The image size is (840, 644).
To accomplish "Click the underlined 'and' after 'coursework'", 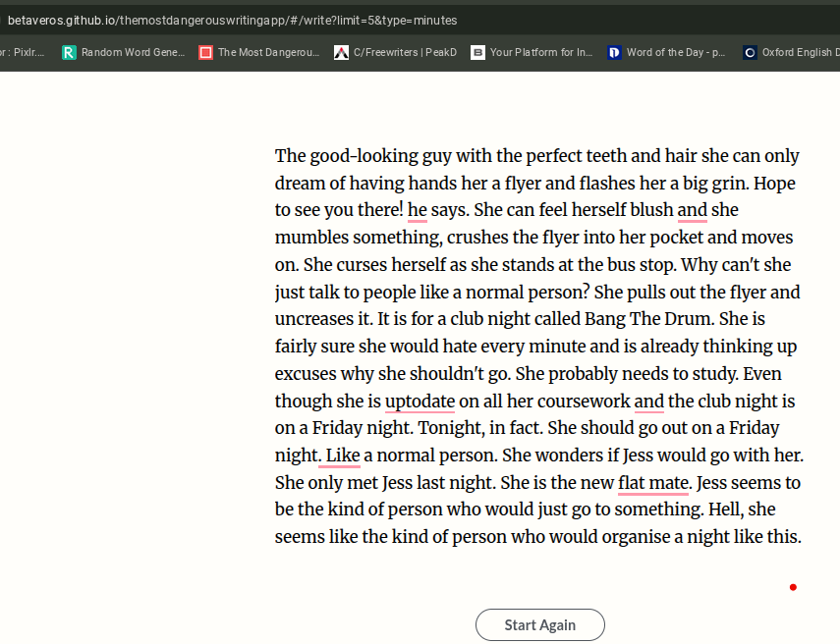I will pyautogui.click(x=648, y=402).
